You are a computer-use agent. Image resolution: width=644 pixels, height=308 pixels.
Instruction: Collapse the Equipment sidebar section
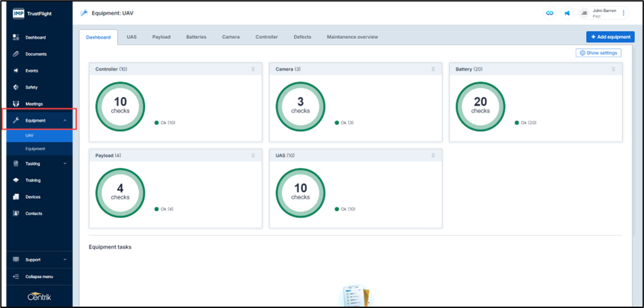[x=65, y=120]
